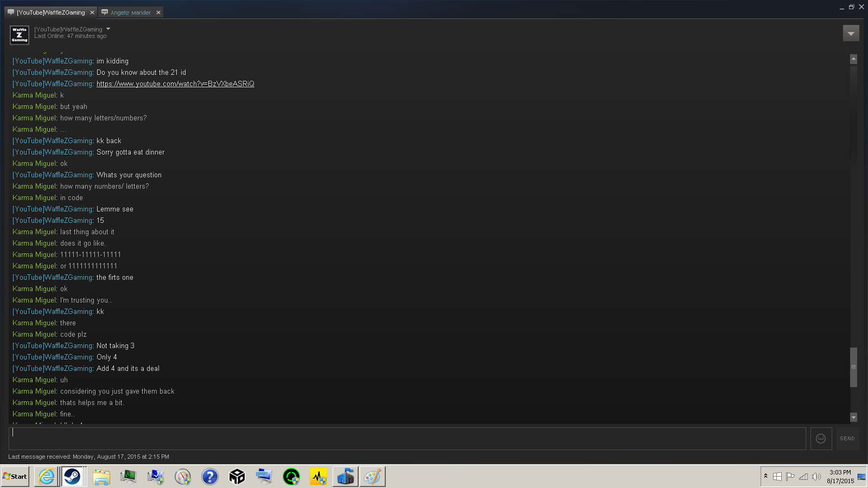The width and height of the screenshot is (868, 488).
Task: Open the volume speaker tray icon
Action: click(816, 477)
